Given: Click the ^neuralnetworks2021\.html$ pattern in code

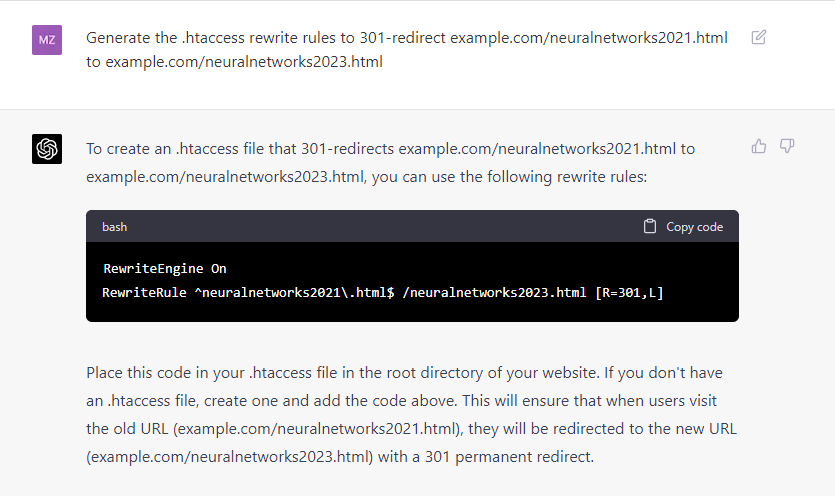Looking at the screenshot, I should pos(294,292).
